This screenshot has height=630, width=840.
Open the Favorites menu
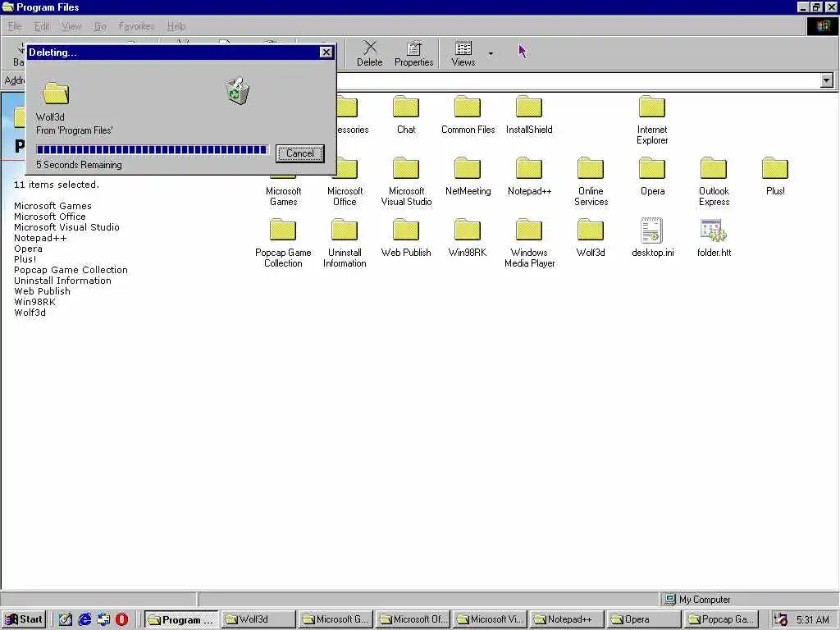136,26
